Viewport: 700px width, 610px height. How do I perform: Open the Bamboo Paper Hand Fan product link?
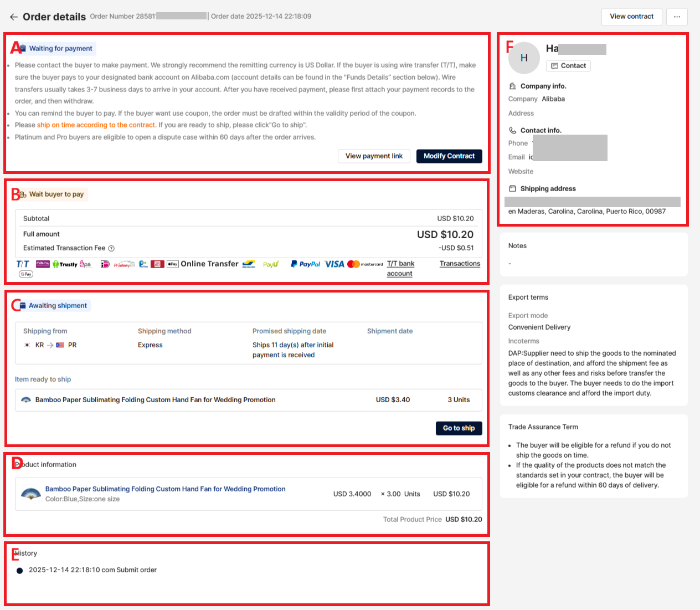[x=165, y=489]
